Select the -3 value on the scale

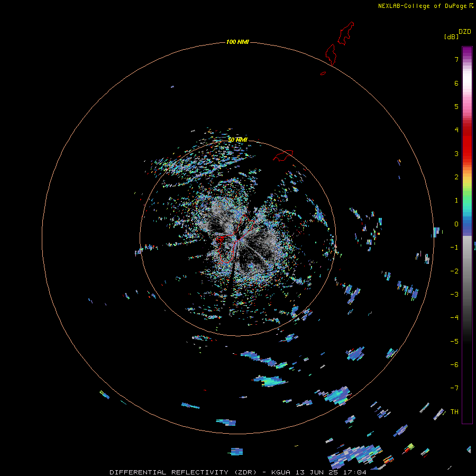click(x=454, y=295)
